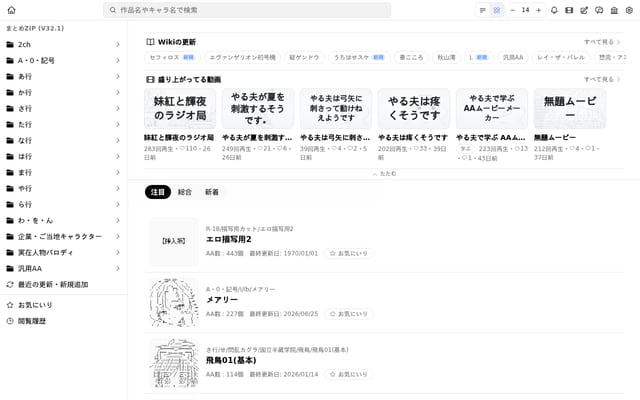Open the 飛鳥01(基本) entry title

click(231, 360)
